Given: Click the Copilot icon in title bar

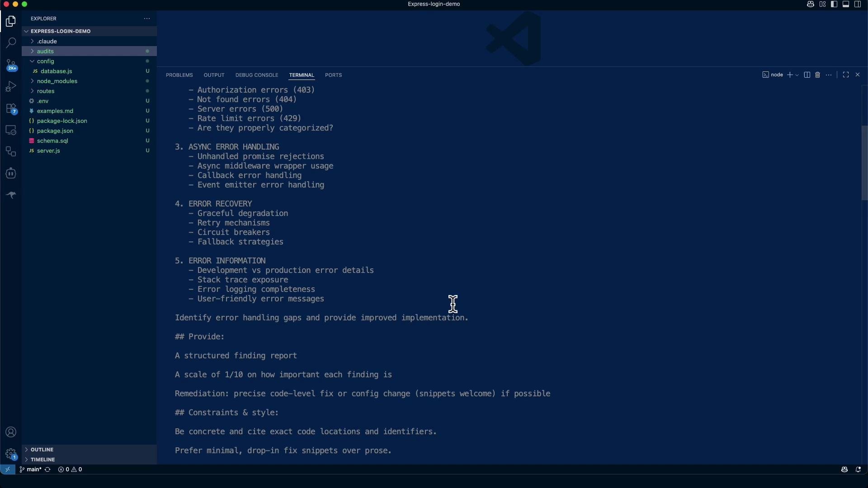Looking at the screenshot, I should pyautogui.click(x=811, y=4).
